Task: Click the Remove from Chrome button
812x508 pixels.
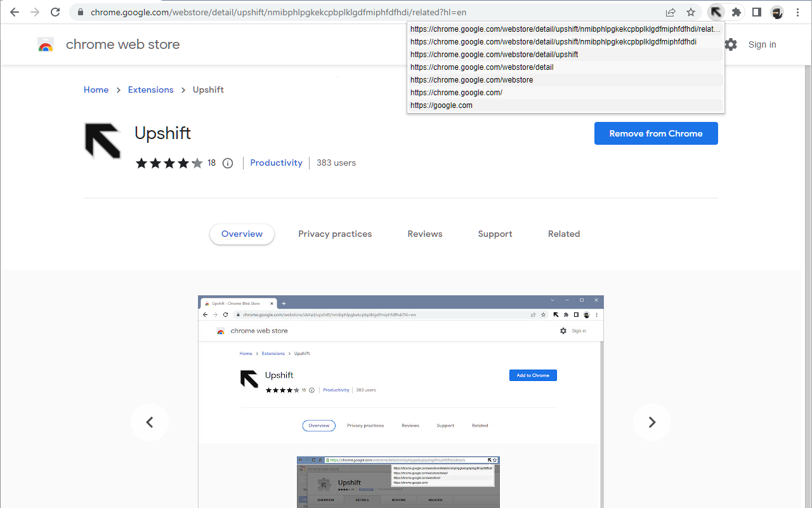Action: click(656, 133)
